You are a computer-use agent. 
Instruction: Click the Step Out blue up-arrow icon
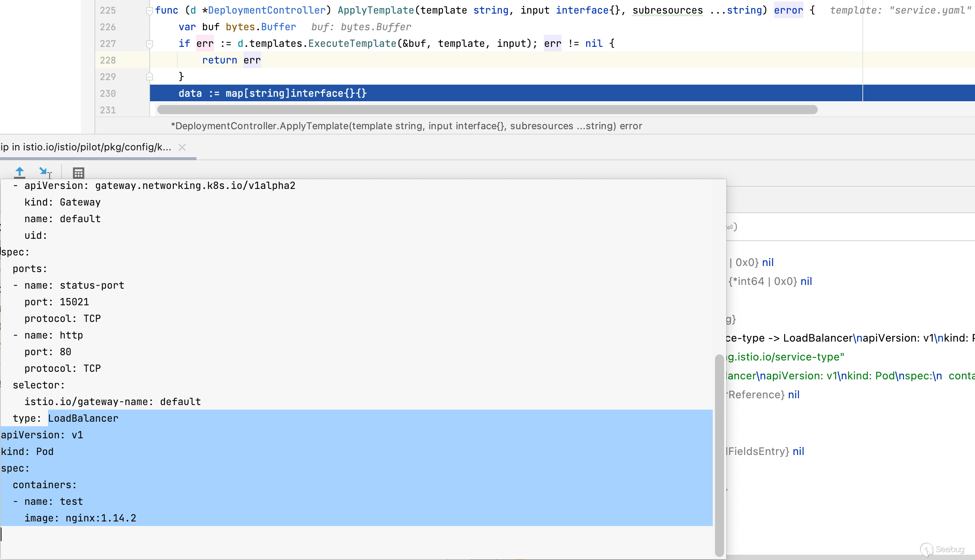click(x=20, y=172)
